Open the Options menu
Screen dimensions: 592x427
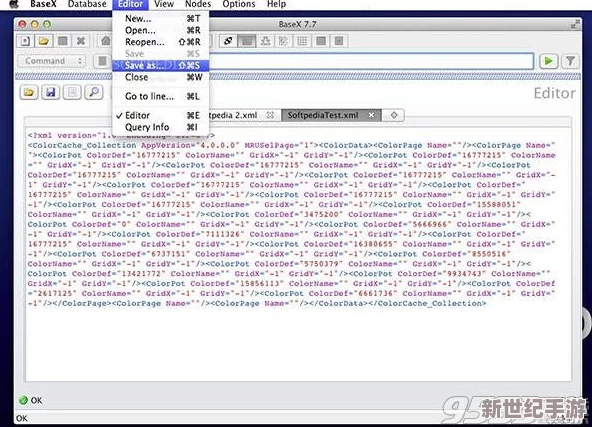239,4
